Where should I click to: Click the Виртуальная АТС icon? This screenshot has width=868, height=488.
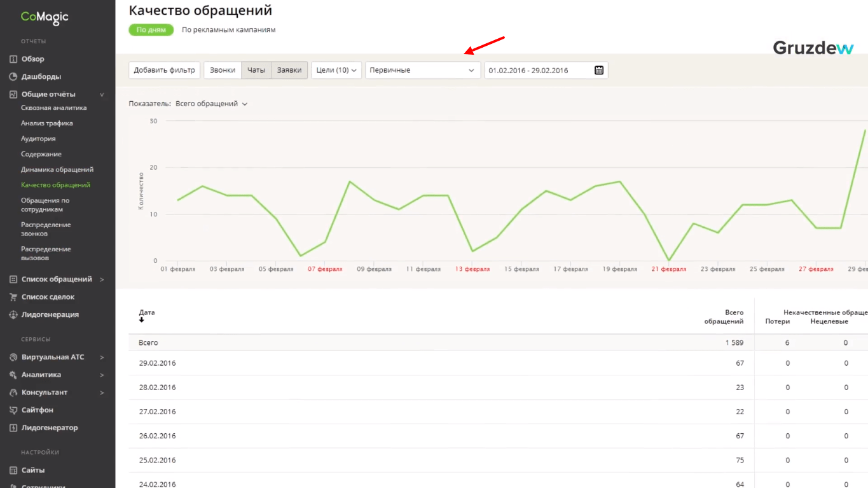point(13,357)
